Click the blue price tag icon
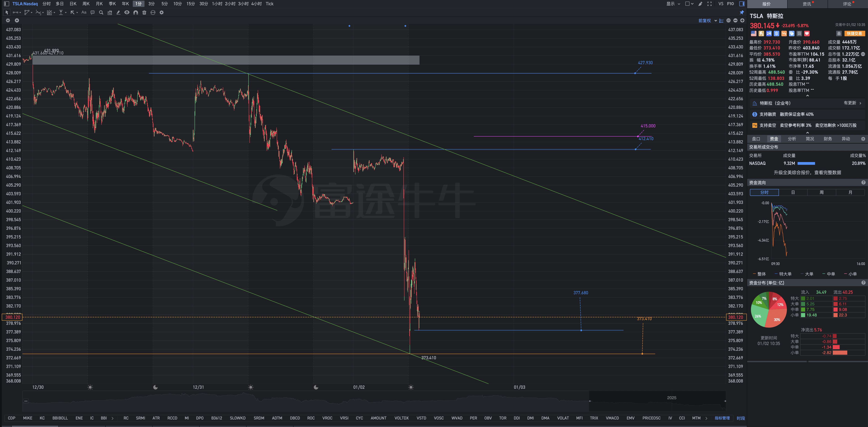This screenshot has width=868, height=427. point(792,34)
